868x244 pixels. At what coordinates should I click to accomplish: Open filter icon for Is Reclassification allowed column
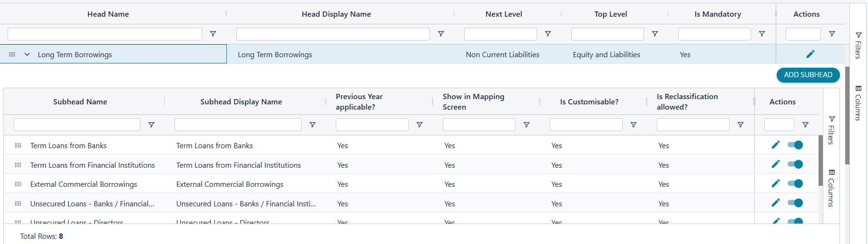pos(741,125)
